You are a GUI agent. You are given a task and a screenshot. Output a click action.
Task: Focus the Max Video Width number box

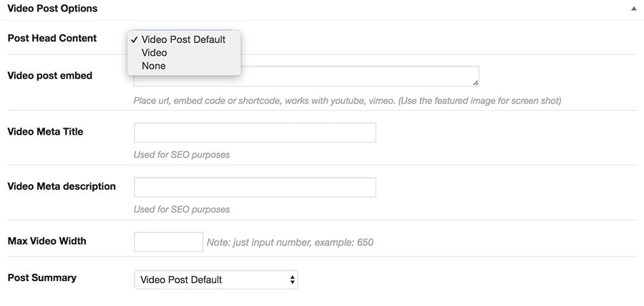[168, 242]
